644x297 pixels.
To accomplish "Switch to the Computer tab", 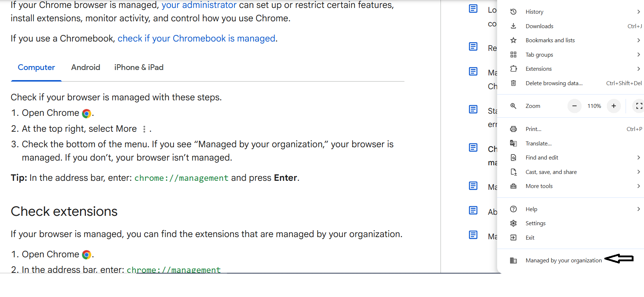I will [36, 67].
